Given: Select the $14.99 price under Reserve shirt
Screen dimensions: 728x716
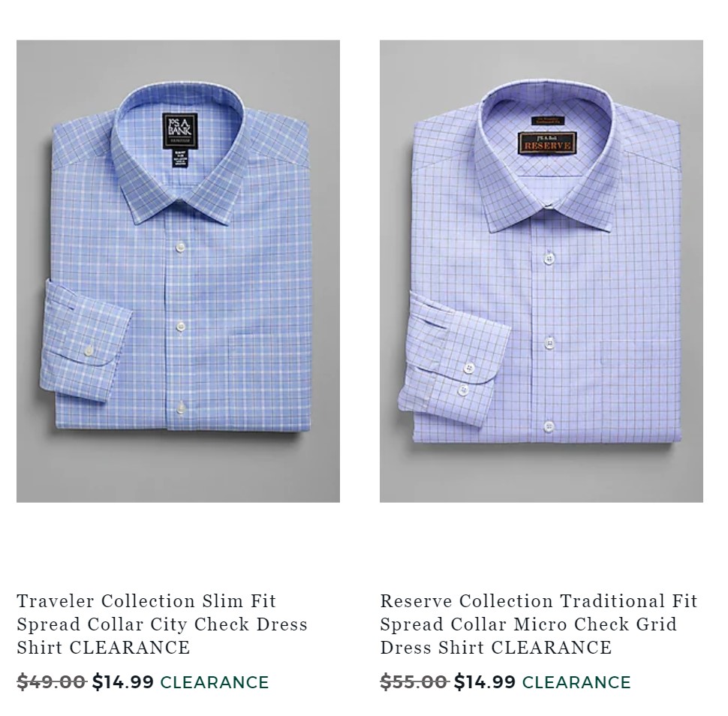Looking at the screenshot, I should pos(485,682).
